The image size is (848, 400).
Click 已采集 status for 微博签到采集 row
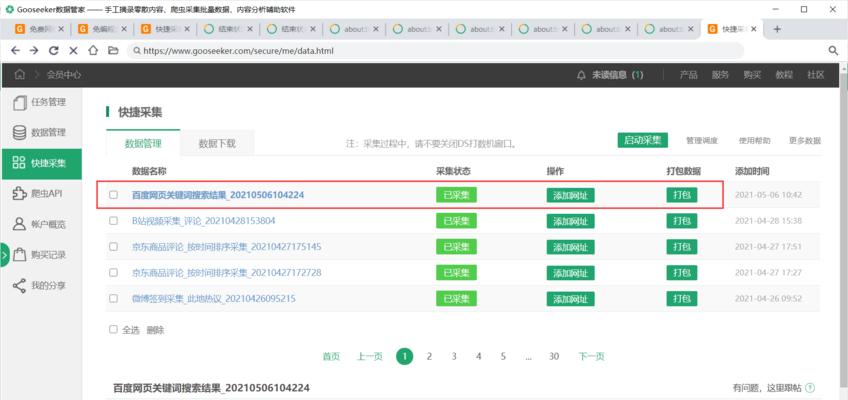click(x=456, y=298)
